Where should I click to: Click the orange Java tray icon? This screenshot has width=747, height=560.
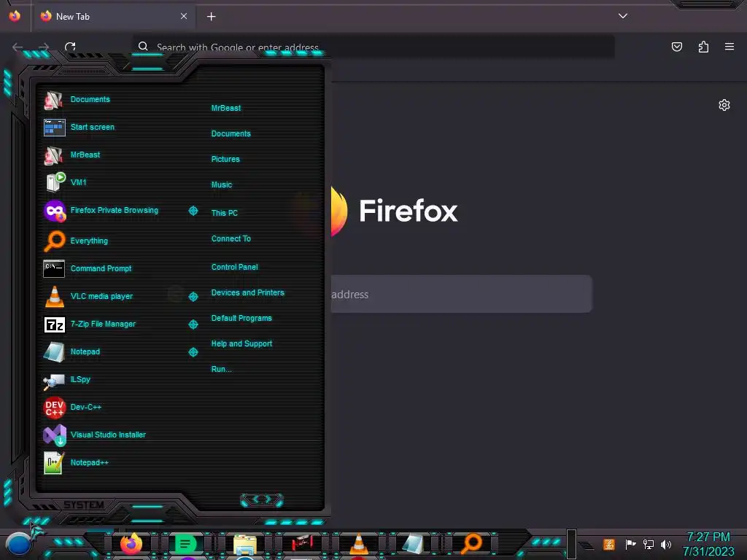pyautogui.click(x=609, y=544)
